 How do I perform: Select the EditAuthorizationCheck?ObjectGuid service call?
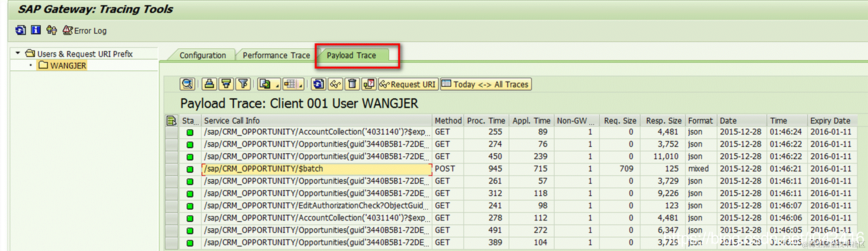(316, 206)
